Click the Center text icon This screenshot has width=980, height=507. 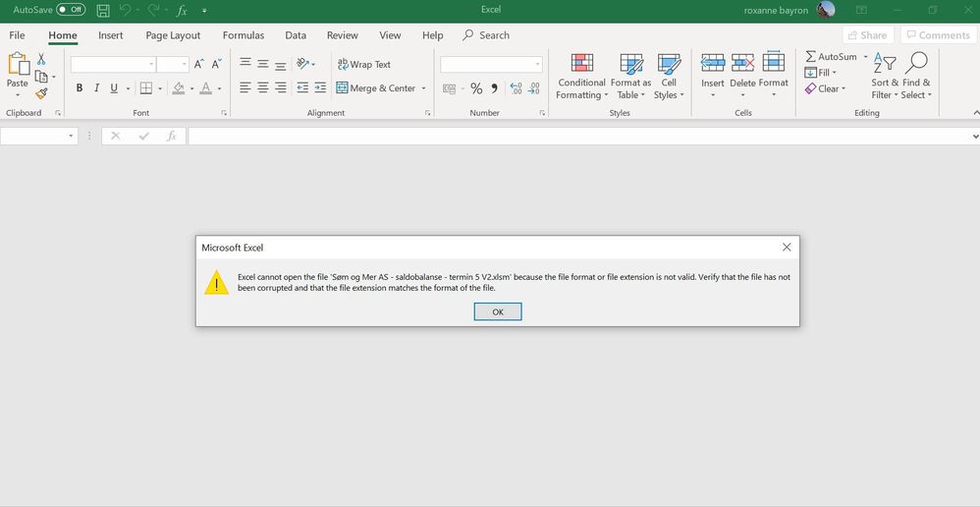point(263,88)
